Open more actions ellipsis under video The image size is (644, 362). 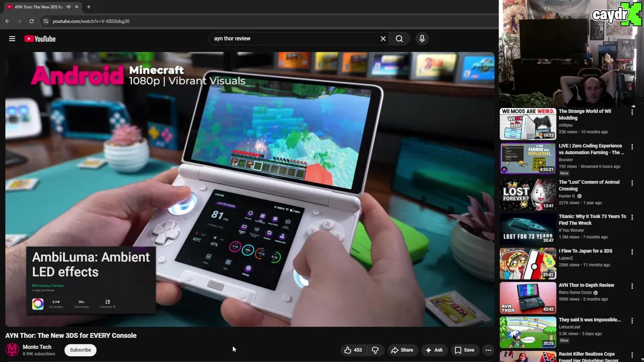click(488, 350)
